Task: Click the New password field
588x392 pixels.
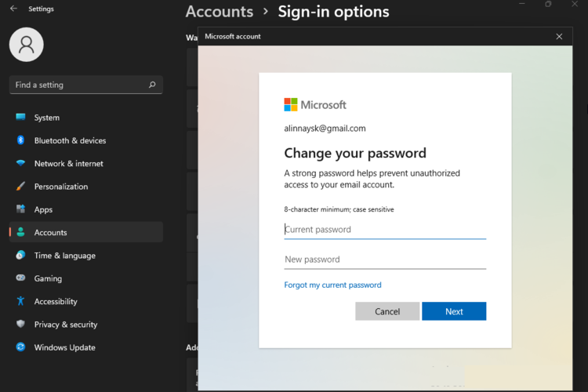Action: [x=385, y=260]
